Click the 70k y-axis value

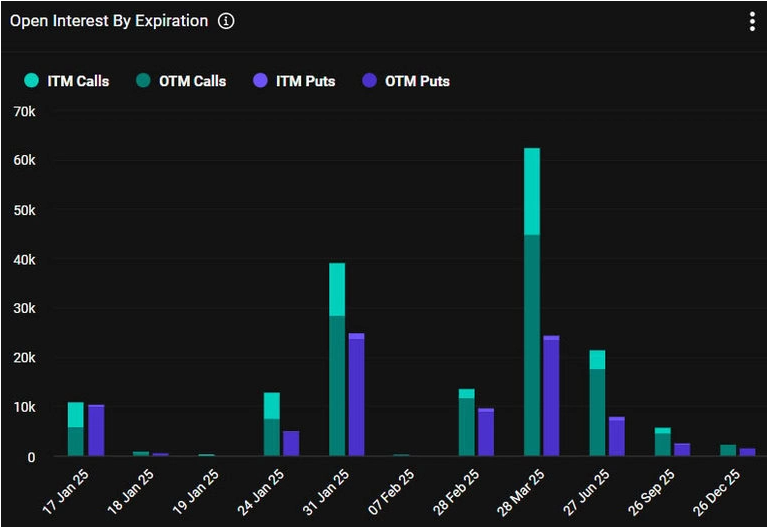click(25, 112)
